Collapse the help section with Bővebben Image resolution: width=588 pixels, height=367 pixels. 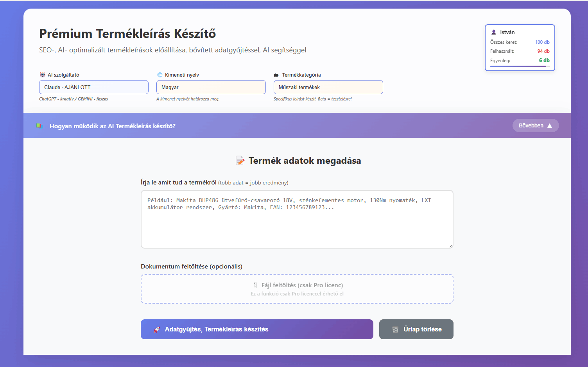tap(535, 125)
